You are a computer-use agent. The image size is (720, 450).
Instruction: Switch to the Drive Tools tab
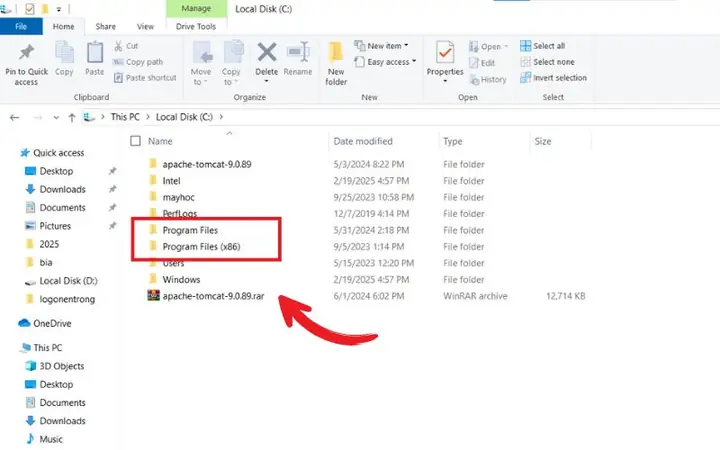click(x=196, y=27)
